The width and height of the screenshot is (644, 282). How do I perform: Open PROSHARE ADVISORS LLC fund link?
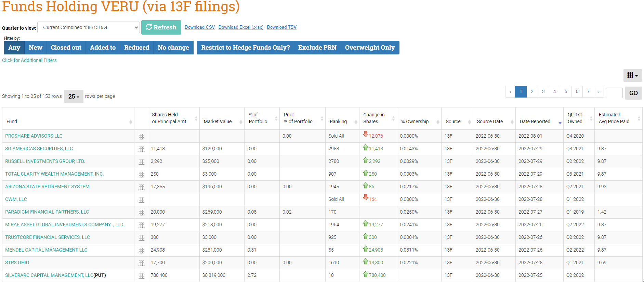(x=34, y=136)
